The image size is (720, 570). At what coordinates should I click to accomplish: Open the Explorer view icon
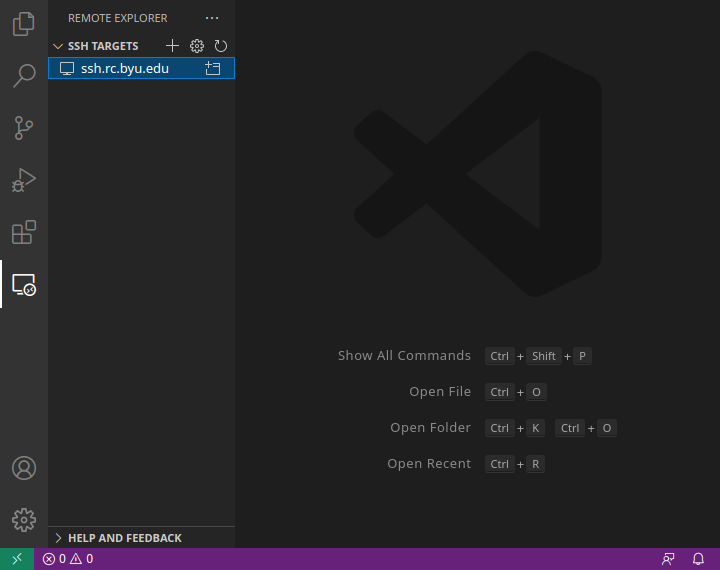23,23
